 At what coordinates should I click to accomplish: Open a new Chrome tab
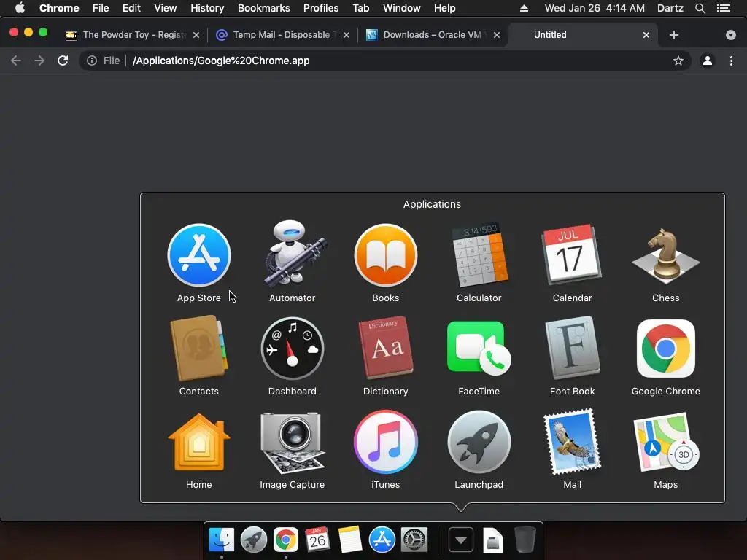click(674, 35)
